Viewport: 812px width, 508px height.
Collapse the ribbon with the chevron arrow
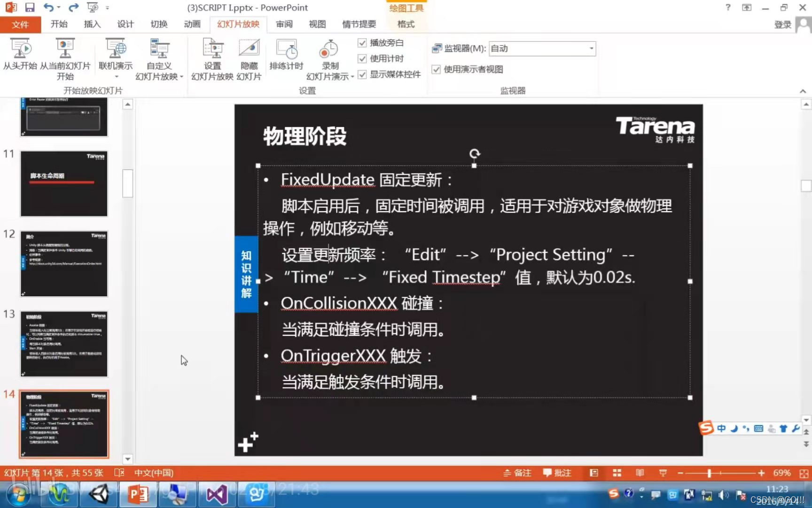coord(803,91)
